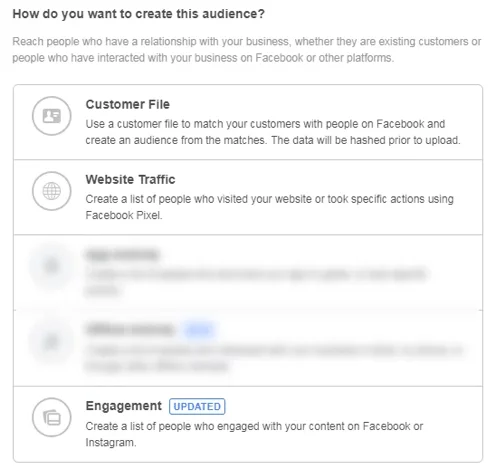Screen dimensions: 495x468
Task: Click the blurred third option description text
Action: (256, 282)
